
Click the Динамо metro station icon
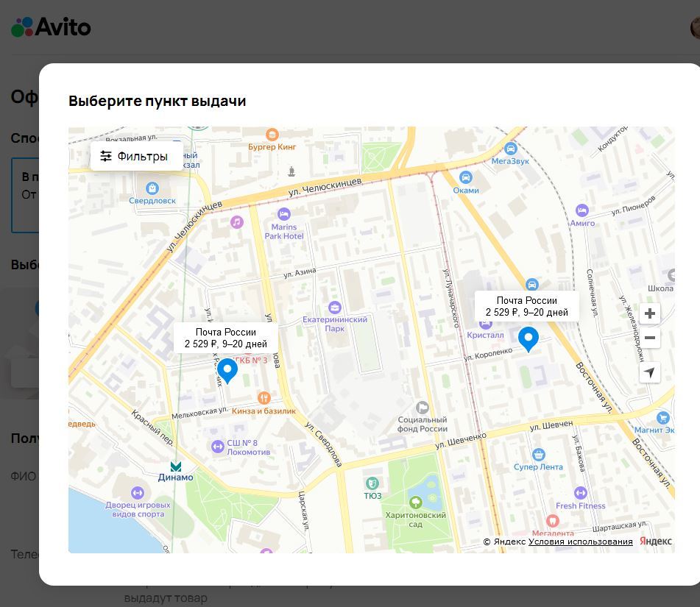176,466
